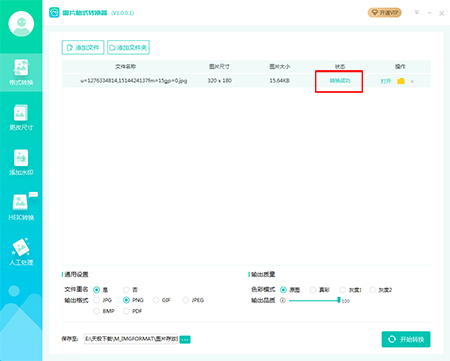Choose BMP output format
450x361 pixels.
point(97,311)
